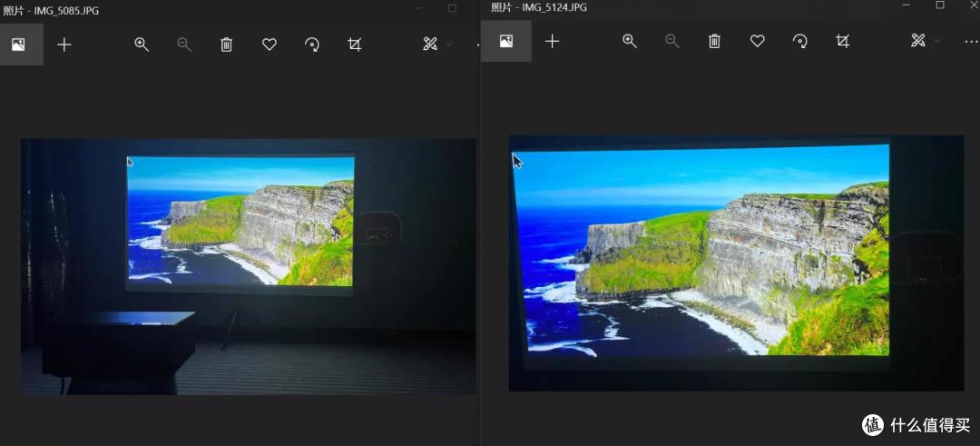Click the add-to plus icon in IMG_5085 window

pos(64,45)
